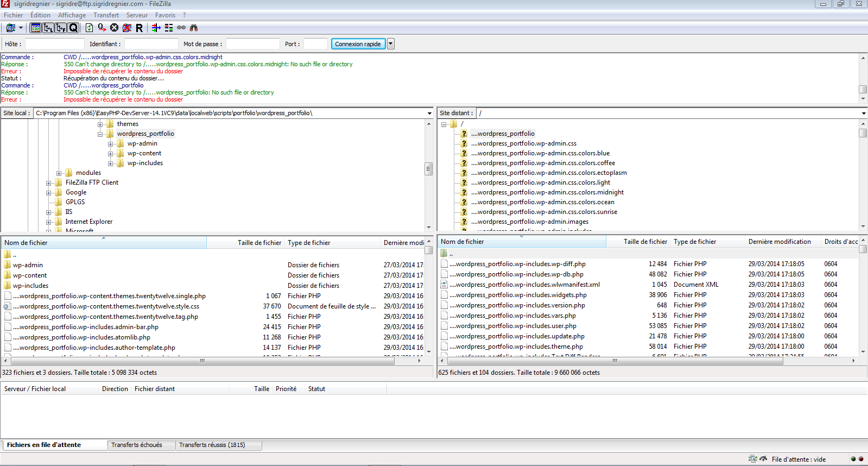Open the Site distant path dropdown
868x466 pixels.
coord(863,113)
